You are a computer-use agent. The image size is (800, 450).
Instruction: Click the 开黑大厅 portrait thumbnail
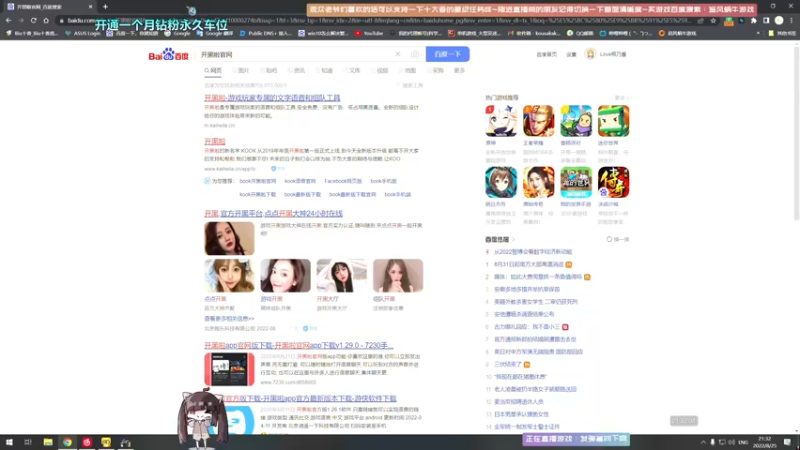[x=341, y=276]
